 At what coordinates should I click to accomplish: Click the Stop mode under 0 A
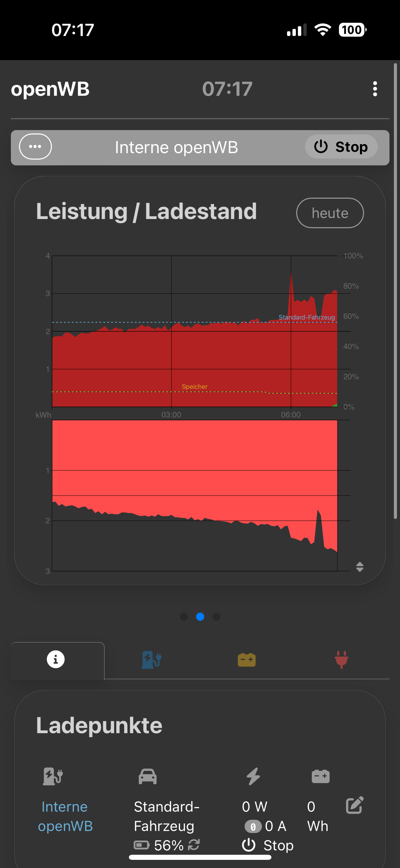coord(268,845)
